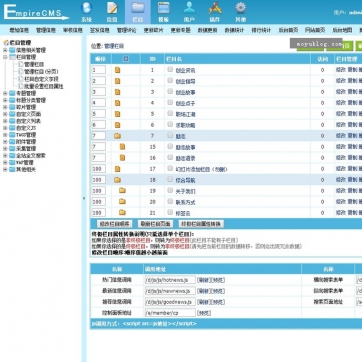The image size is (362, 362).
Task: Check the box for column ID 4
Action: 170,102
